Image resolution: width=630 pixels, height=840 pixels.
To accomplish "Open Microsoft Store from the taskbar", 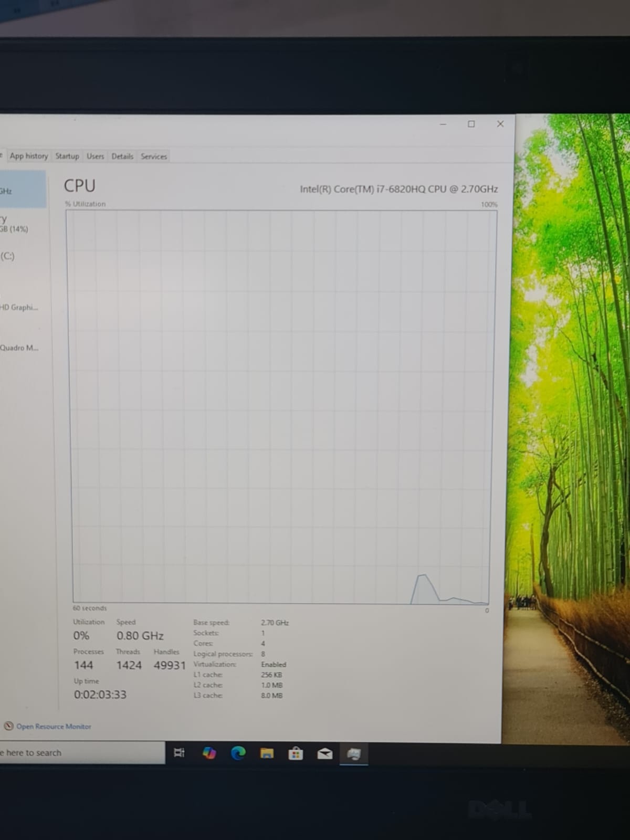I will tap(296, 753).
